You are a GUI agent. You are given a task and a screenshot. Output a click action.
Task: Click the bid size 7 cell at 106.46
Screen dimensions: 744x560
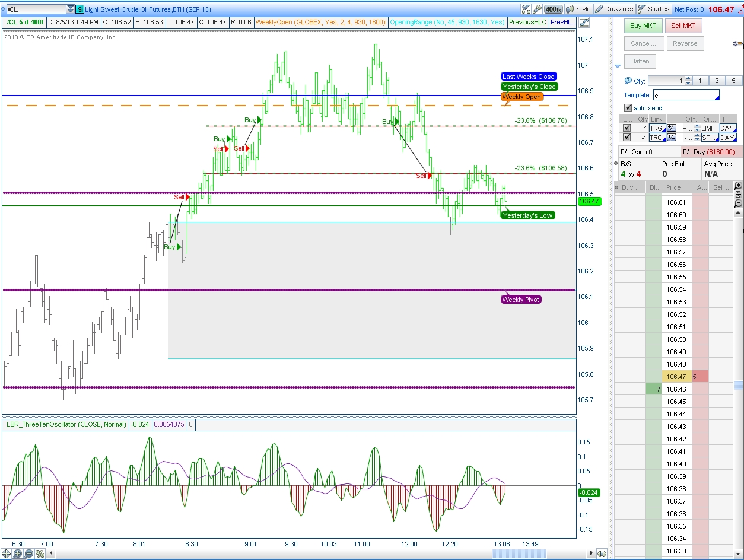point(653,389)
